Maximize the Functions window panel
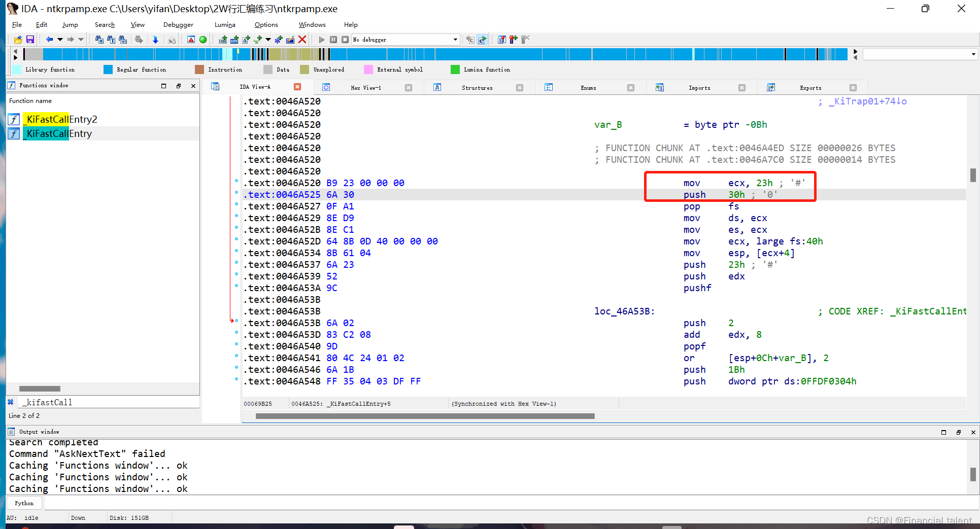The image size is (980, 529). click(x=163, y=86)
